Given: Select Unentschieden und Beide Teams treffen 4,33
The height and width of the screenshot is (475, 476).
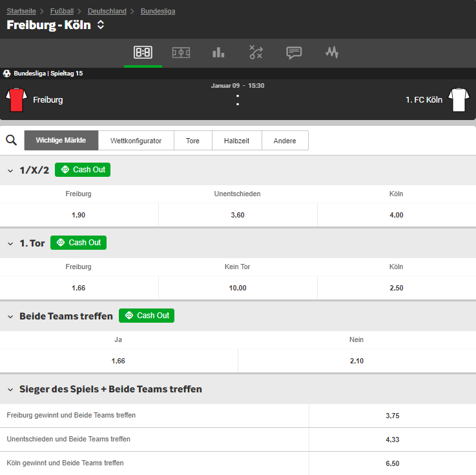Looking at the screenshot, I should pos(393,440).
